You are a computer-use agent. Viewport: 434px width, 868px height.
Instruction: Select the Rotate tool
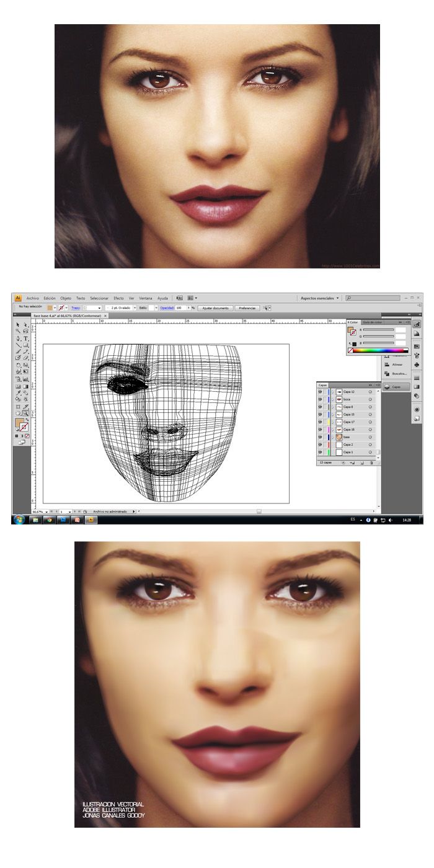(x=17, y=365)
